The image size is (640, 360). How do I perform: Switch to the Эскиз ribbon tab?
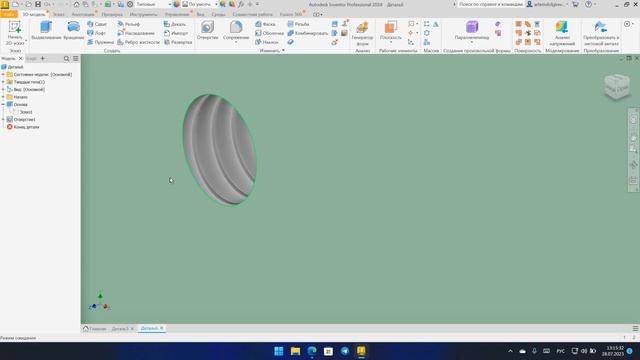(x=58, y=14)
